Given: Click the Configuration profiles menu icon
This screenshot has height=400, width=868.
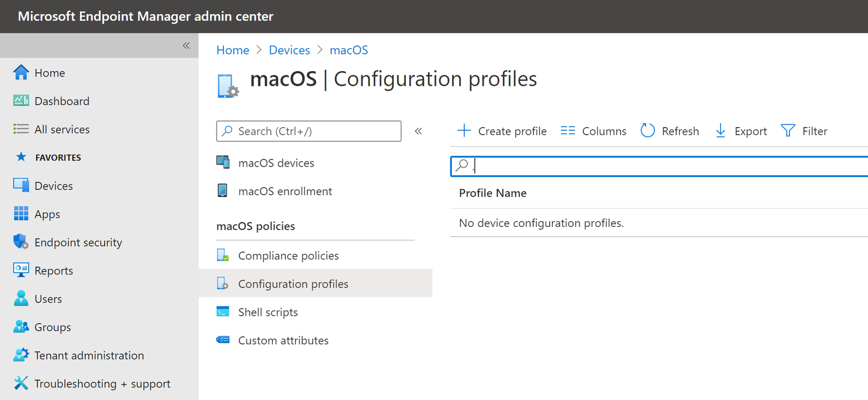Looking at the screenshot, I should click(x=223, y=283).
